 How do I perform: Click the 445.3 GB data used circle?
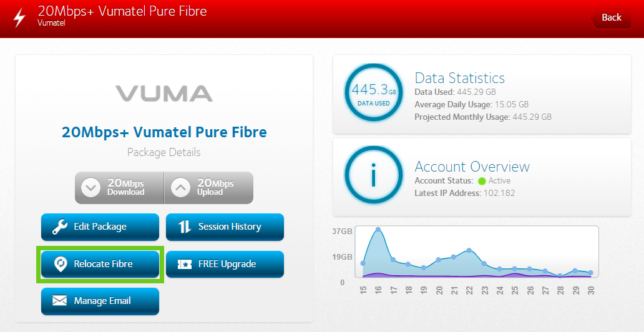373,93
